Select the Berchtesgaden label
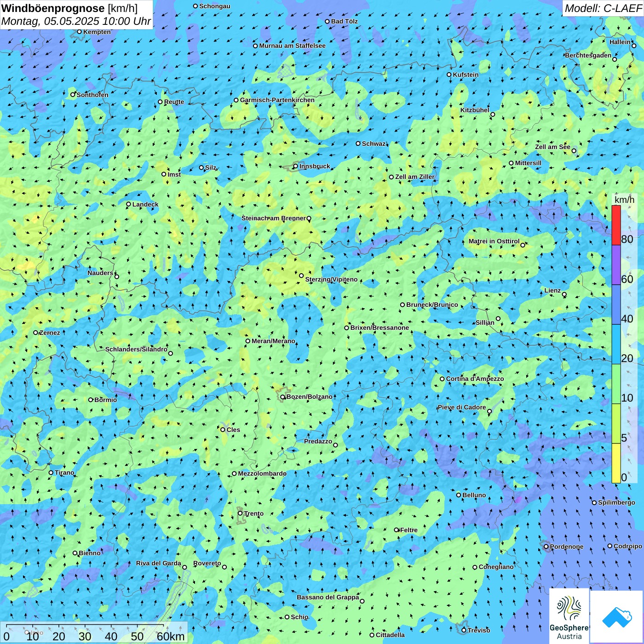 (588, 55)
